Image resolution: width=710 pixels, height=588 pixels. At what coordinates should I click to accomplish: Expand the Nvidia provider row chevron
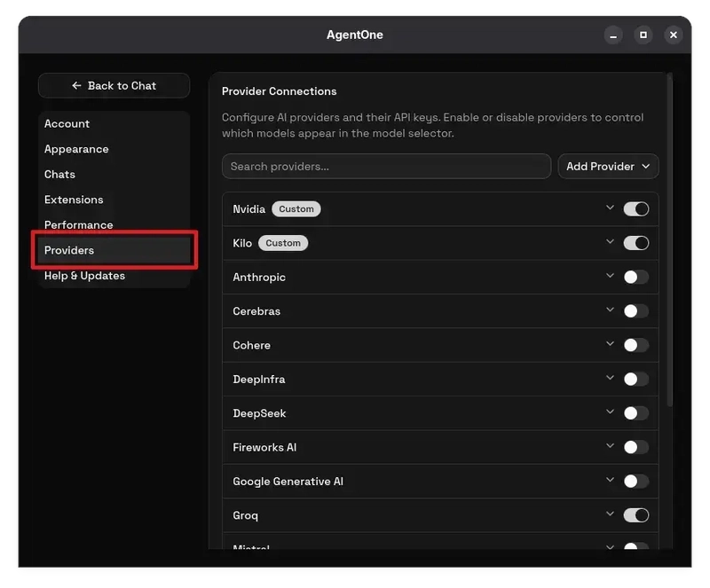click(610, 208)
